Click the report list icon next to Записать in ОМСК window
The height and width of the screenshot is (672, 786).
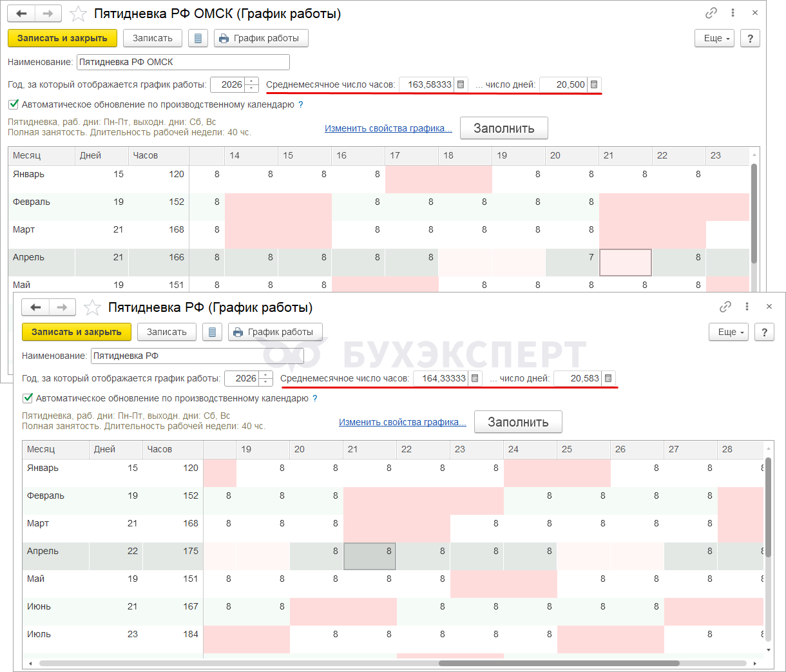pos(198,38)
